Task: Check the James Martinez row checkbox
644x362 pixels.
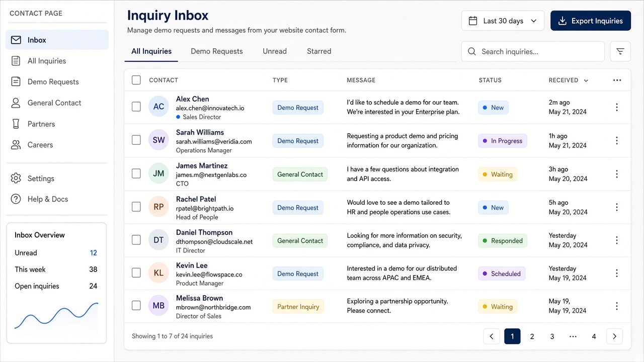Action: pyautogui.click(x=136, y=173)
